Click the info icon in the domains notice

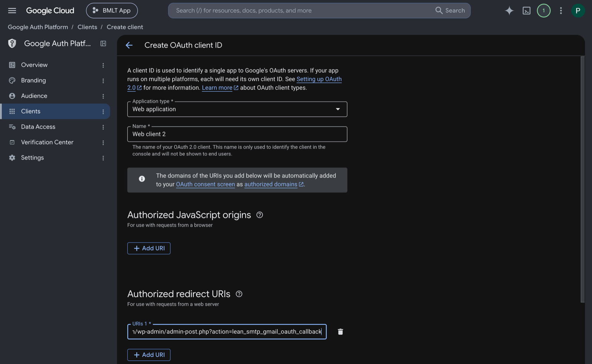click(142, 179)
